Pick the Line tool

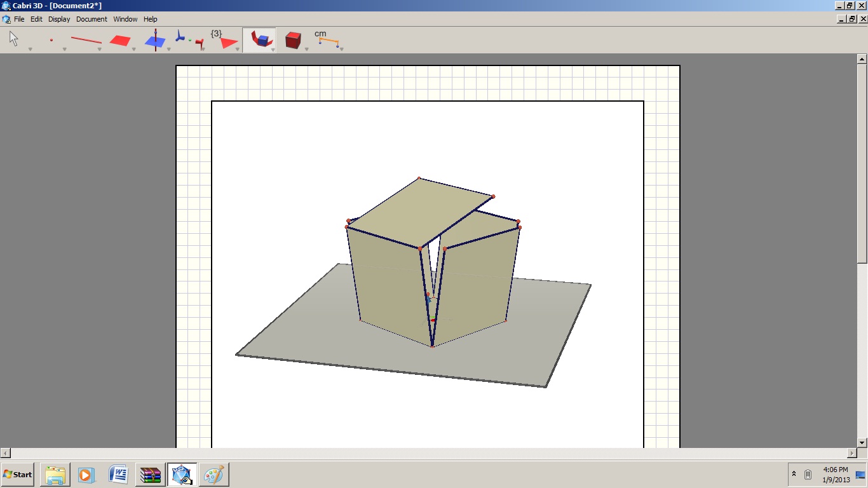pyautogui.click(x=86, y=39)
